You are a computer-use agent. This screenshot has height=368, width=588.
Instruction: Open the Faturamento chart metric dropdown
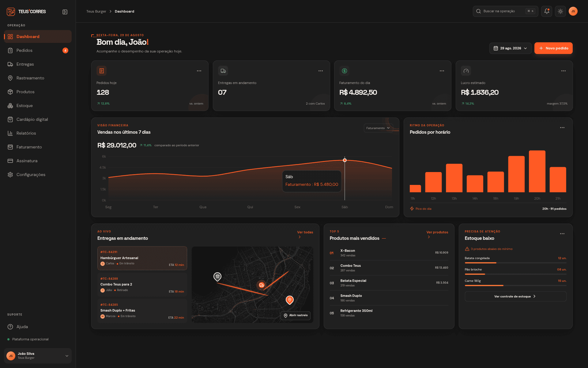tap(378, 128)
